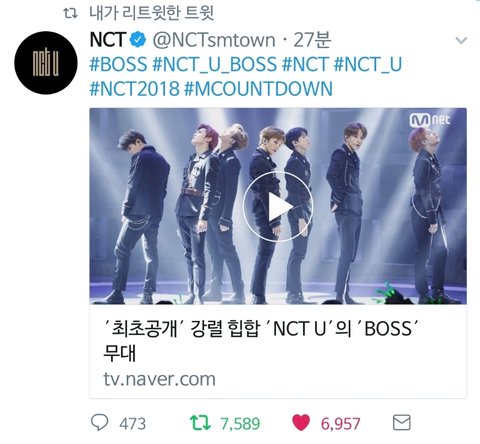Viewport: 480px width, 444px height.
Task: Click the small retweeted indicator icon
Action: click(x=70, y=13)
